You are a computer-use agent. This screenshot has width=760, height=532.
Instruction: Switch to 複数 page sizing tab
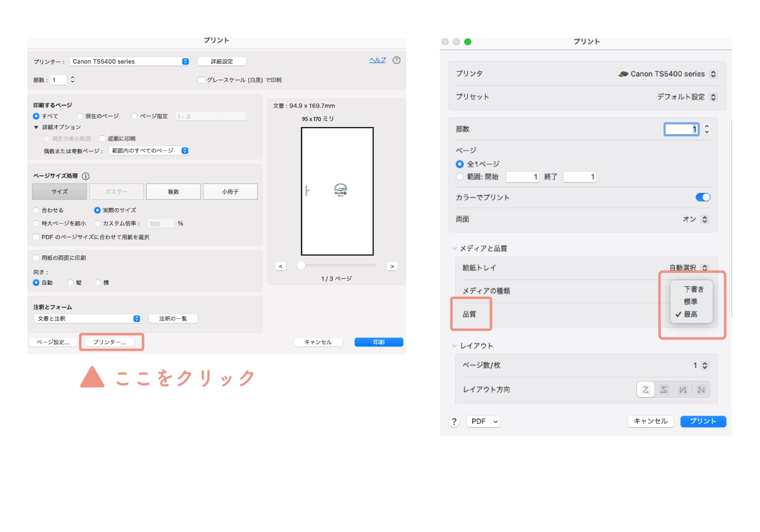point(173,192)
